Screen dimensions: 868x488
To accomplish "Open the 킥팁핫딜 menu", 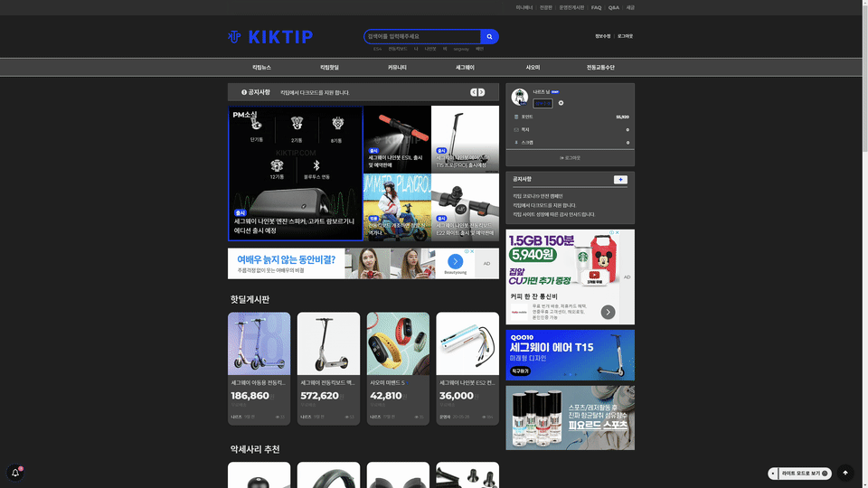I will click(329, 68).
